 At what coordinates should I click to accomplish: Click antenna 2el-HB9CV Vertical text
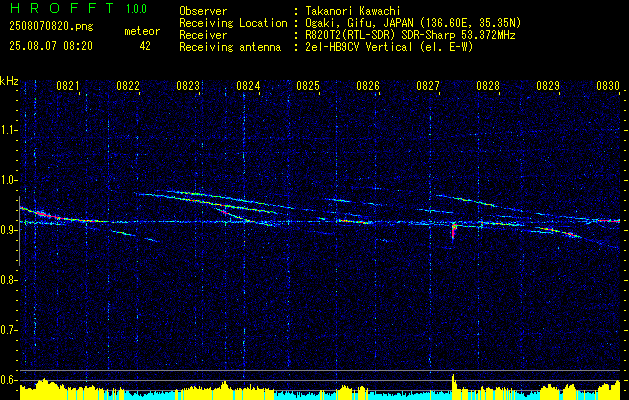pos(388,47)
